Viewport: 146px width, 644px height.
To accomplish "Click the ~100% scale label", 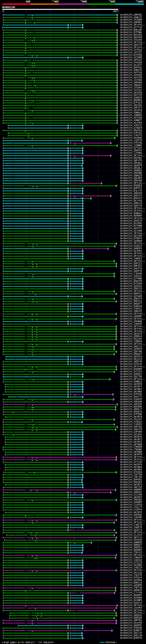I will coord(140,2).
